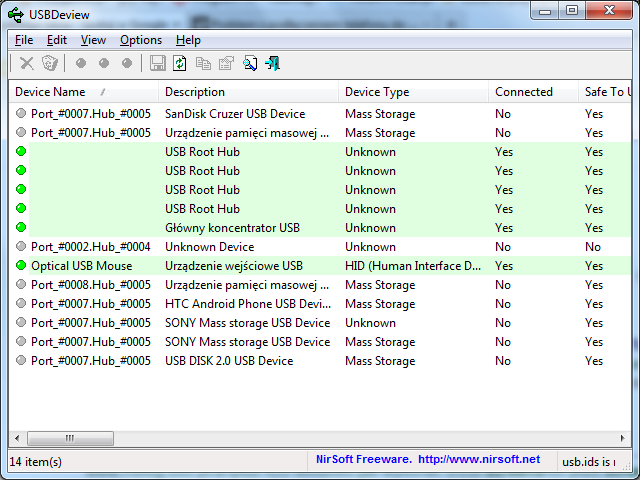640x480 pixels.
Task: Sort by the Connected column header
Action: point(533,92)
